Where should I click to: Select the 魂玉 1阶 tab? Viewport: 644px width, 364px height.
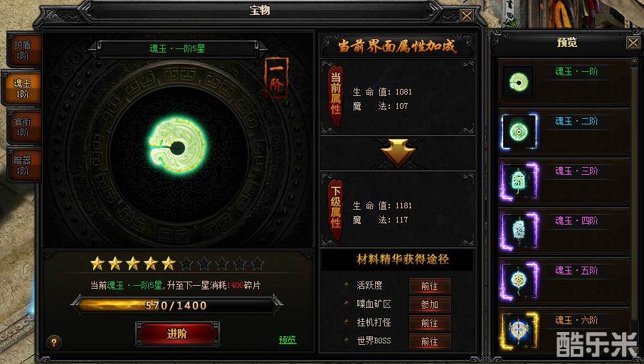coord(23,89)
